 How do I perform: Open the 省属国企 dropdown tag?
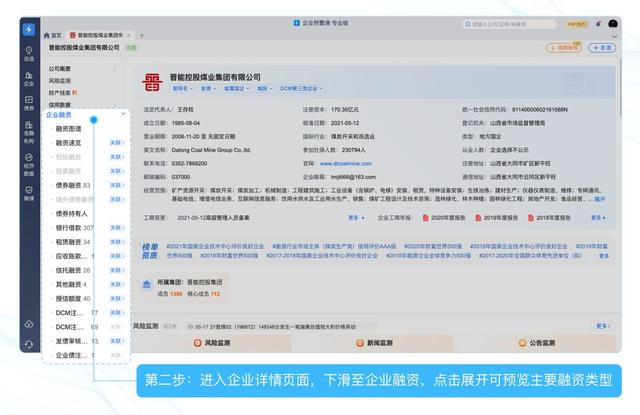(236, 89)
